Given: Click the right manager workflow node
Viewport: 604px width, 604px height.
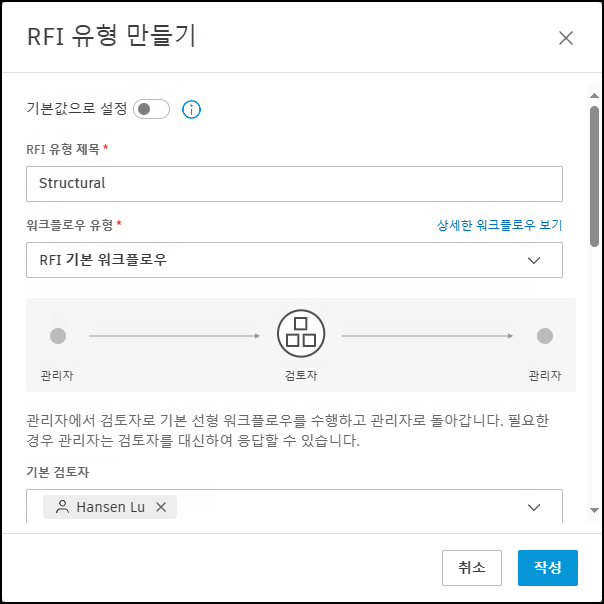Looking at the screenshot, I should [544, 336].
